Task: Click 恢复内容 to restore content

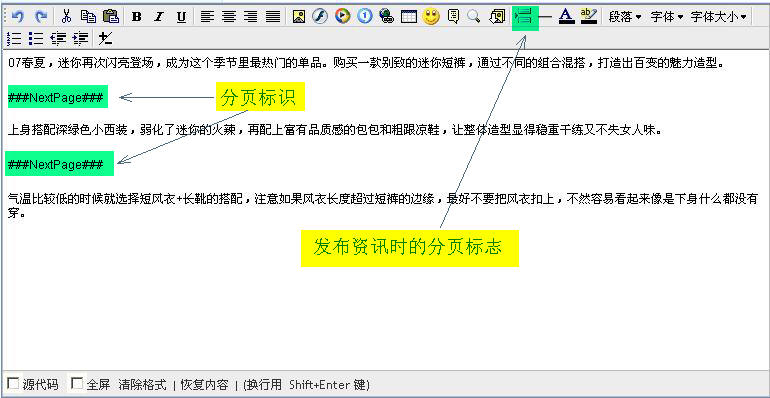Action: coord(204,384)
